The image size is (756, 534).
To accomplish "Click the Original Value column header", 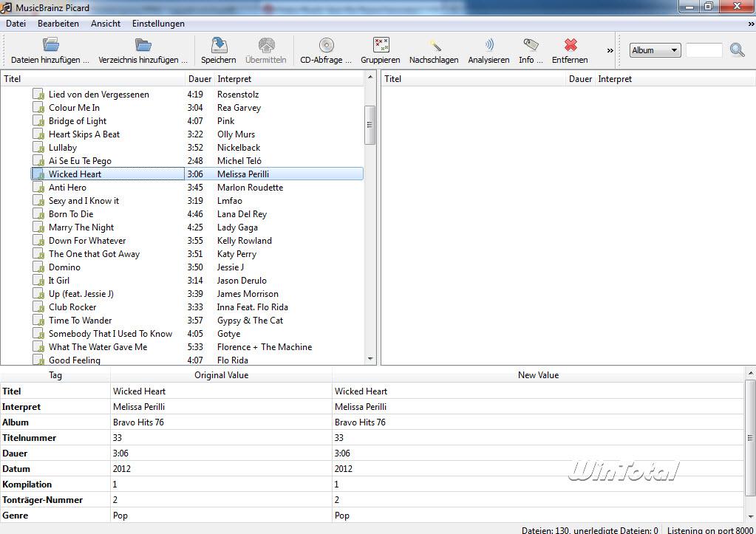I will pos(221,375).
